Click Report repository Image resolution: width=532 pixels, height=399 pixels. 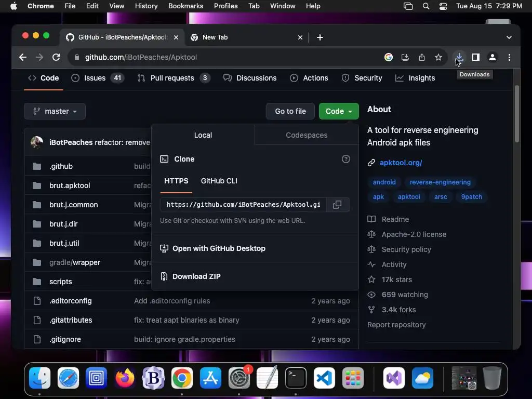pos(396,325)
